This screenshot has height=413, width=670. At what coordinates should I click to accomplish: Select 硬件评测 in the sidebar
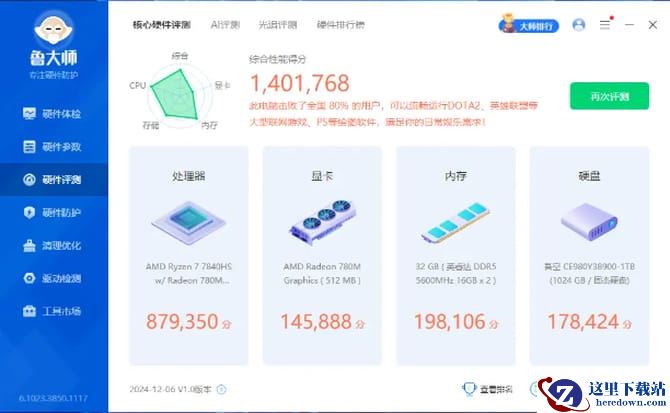[x=53, y=179]
